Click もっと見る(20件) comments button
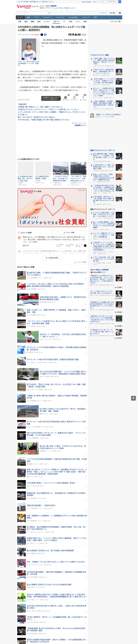Image resolution: width=138 pixels, height=644 pixels. [52, 258]
